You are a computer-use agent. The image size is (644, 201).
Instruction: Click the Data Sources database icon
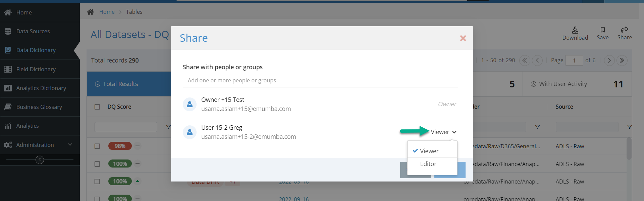click(8, 31)
